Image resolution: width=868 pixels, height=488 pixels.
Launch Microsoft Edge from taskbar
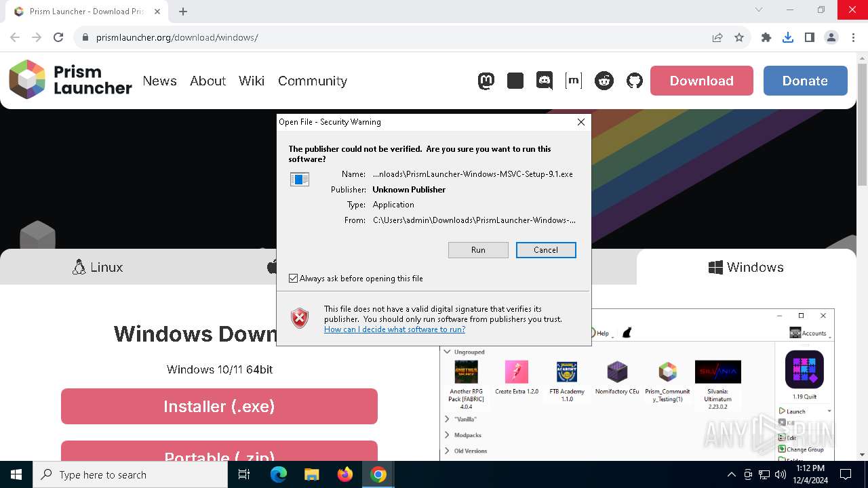(x=279, y=474)
